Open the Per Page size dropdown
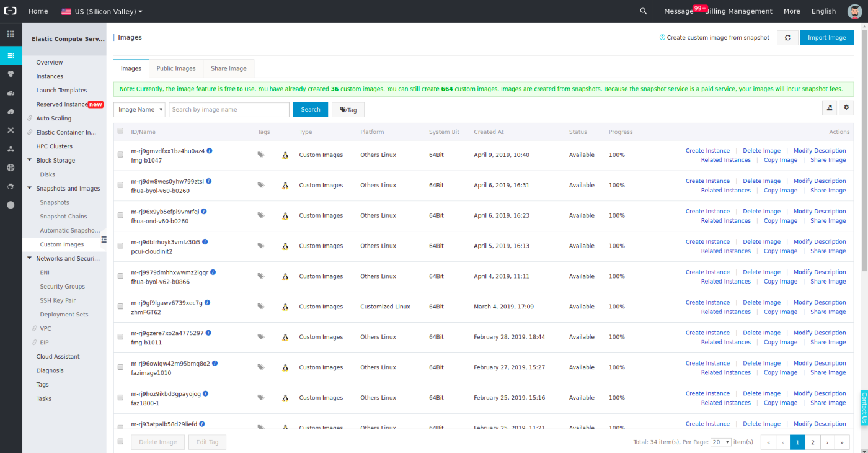The width and height of the screenshot is (868, 453). pos(720,442)
